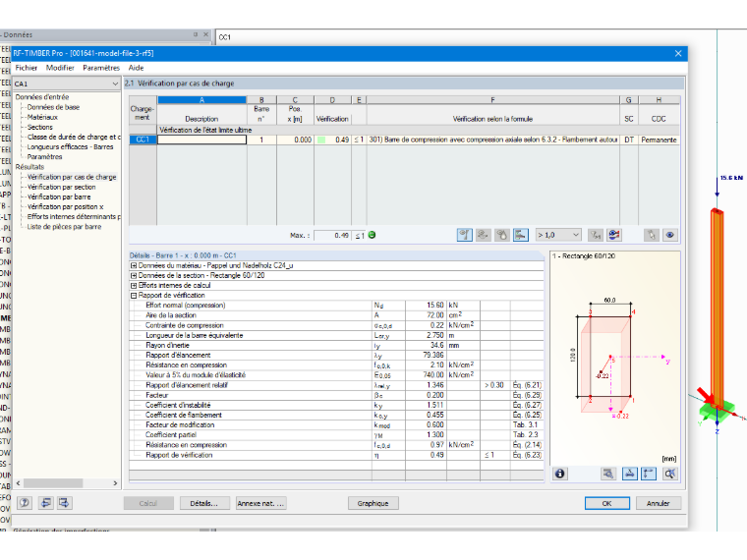Click the Rectangle 60/120 section preview

point(615,358)
